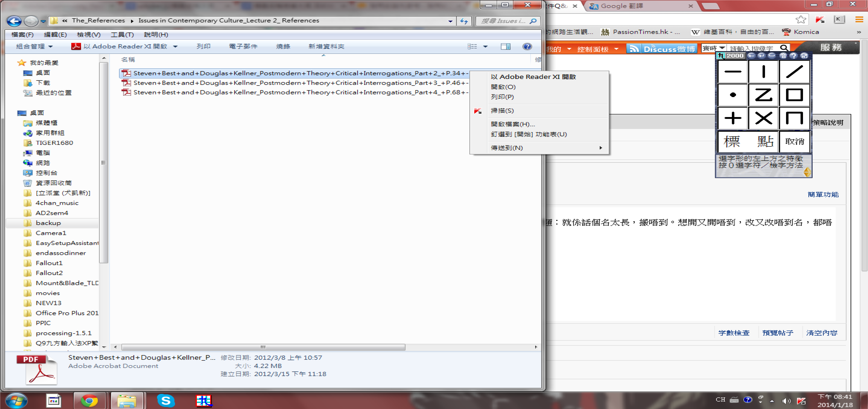Click Discuss search magnifier icon
The height and width of the screenshot is (409, 868).
784,48
